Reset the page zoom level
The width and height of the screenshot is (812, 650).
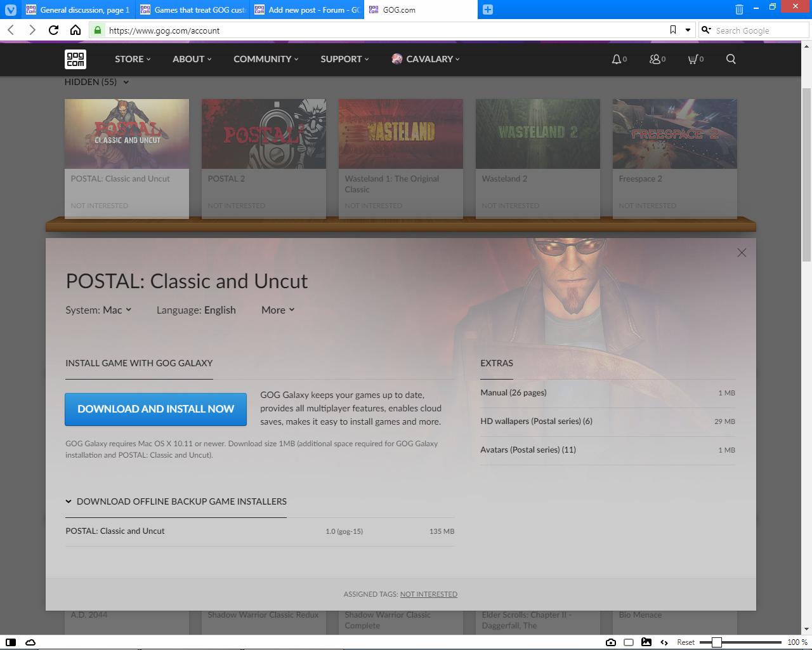(686, 642)
